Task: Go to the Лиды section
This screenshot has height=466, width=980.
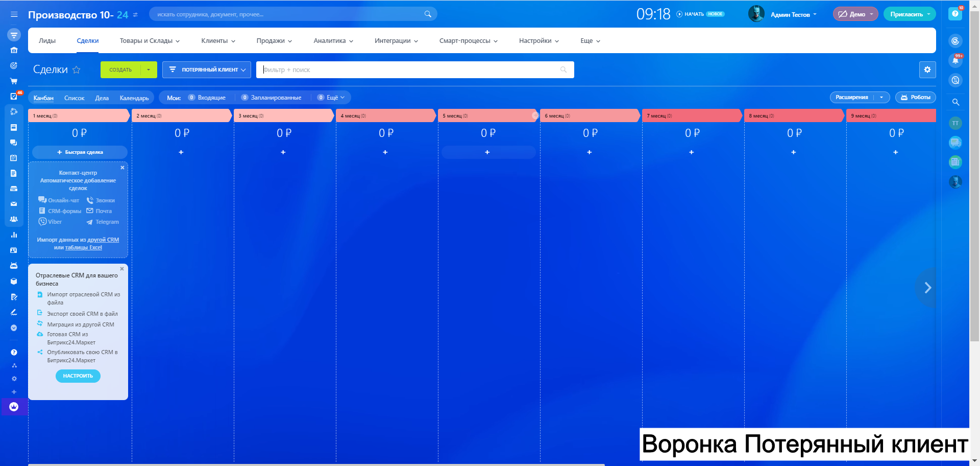Action: [x=47, y=41]
